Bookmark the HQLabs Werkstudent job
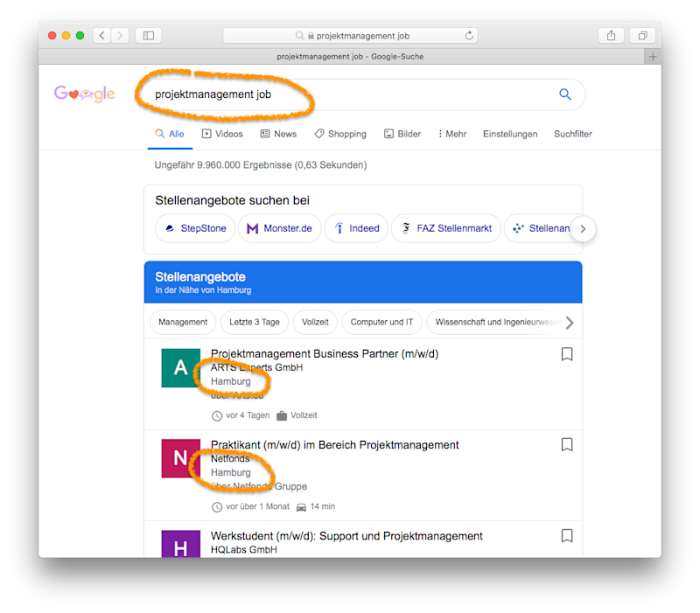 pyautogui.click(x=567, y=536)
